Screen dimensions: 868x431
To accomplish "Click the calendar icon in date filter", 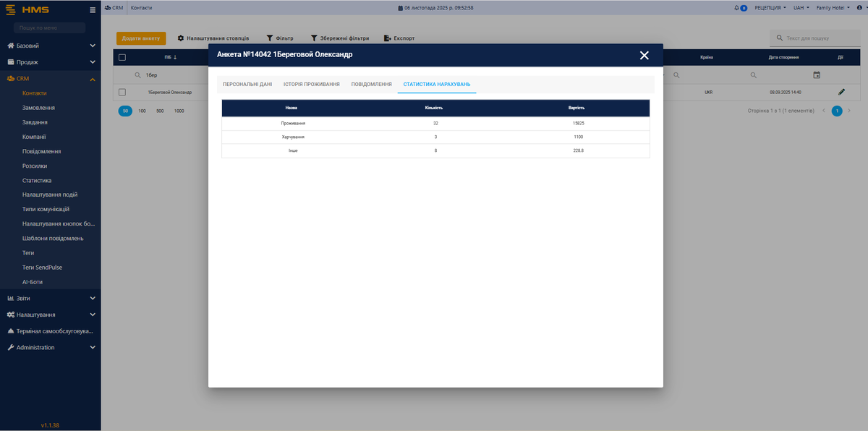I will click(x=817, y=74).
